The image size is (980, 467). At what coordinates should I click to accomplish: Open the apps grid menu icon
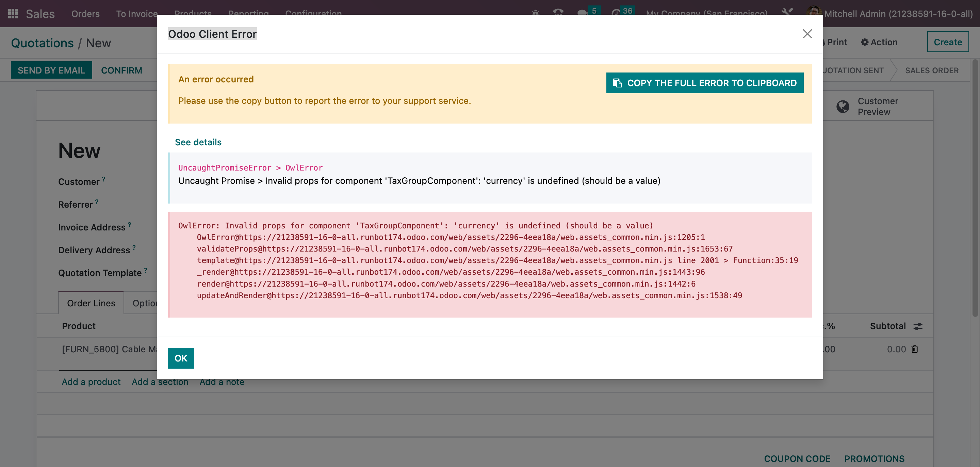[13, 14]
